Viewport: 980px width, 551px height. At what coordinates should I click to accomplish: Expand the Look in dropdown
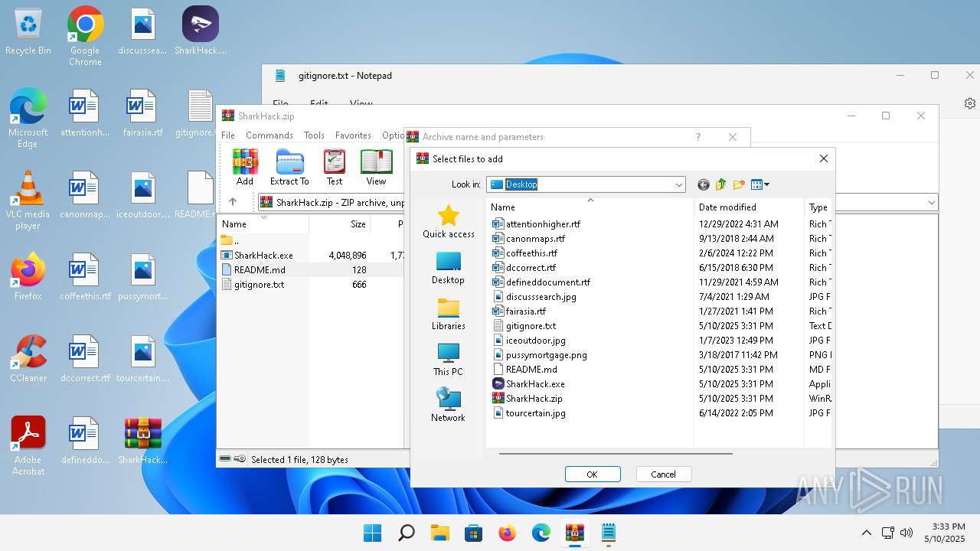click(678, 184)
